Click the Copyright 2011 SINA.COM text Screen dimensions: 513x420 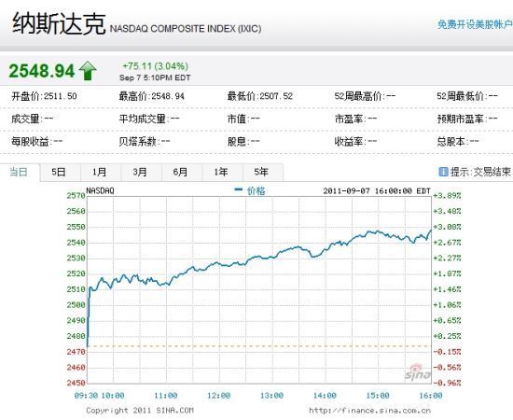tap(140, 410)
